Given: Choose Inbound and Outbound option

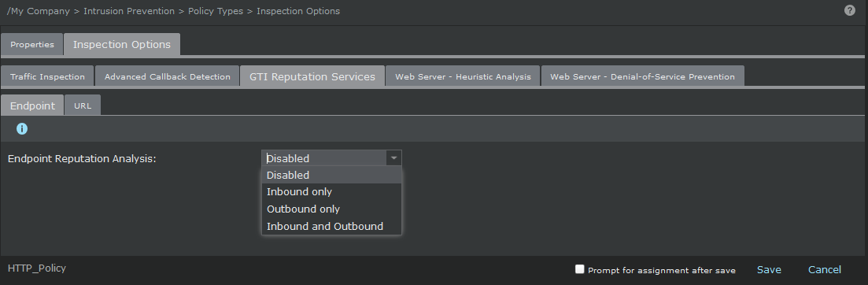Looking at the screenshot, I should 331,226.
